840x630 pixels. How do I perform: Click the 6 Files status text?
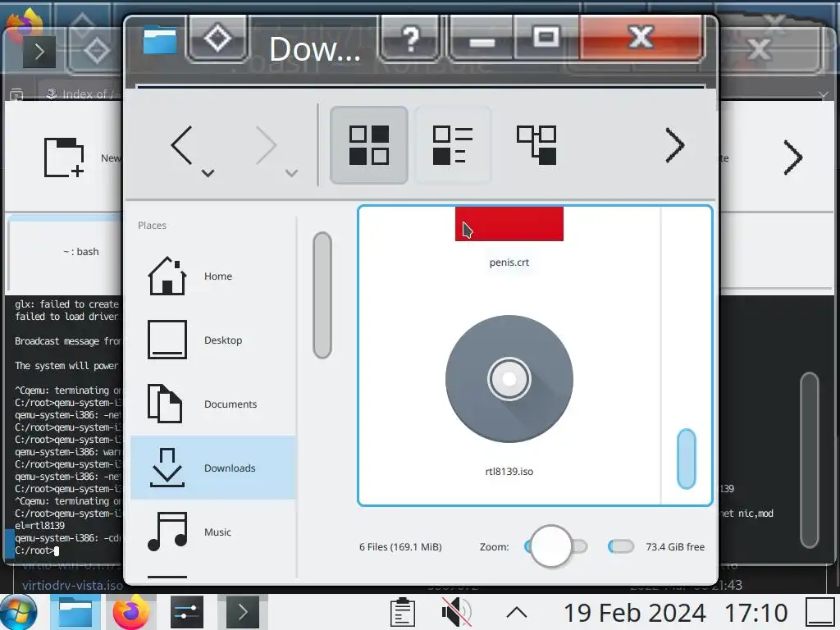(400, 547)
